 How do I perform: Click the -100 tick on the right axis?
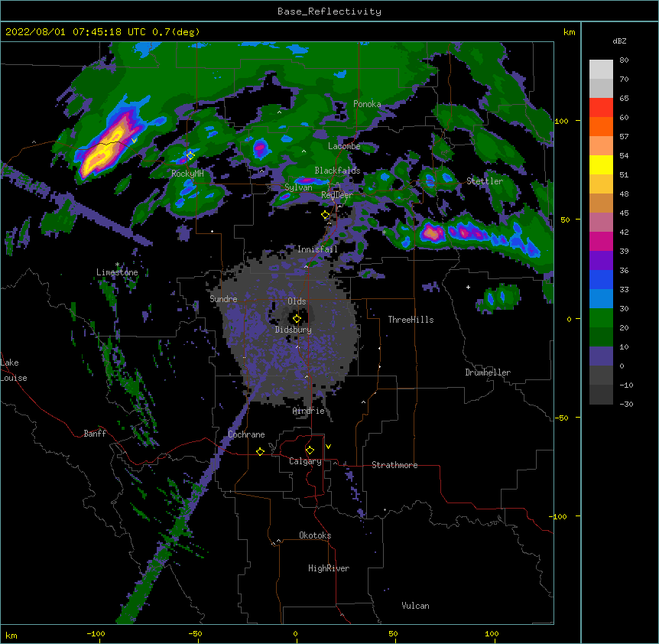click(559, 516)
